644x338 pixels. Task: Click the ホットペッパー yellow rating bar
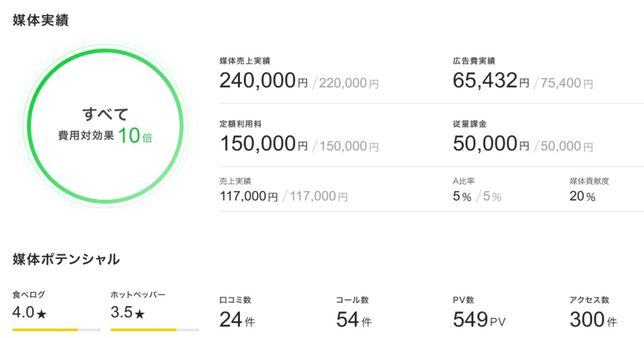154,330
